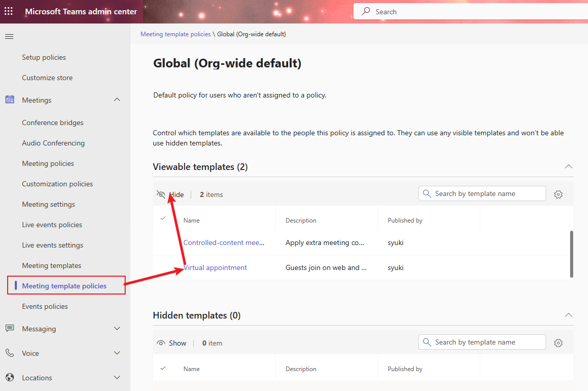
Task: Click 'Apply extra meeting co...' description cell
Action: 325,242
